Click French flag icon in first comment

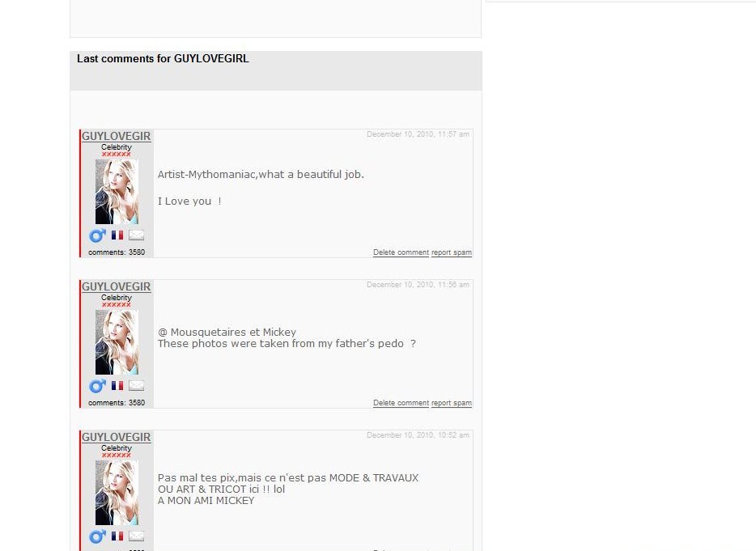[x=117, y=235]
